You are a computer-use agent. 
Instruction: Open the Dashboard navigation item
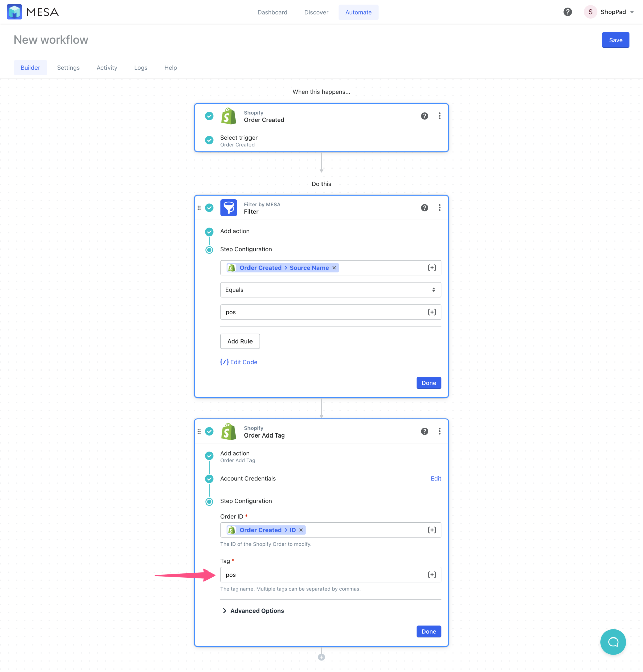pos(272,12)
